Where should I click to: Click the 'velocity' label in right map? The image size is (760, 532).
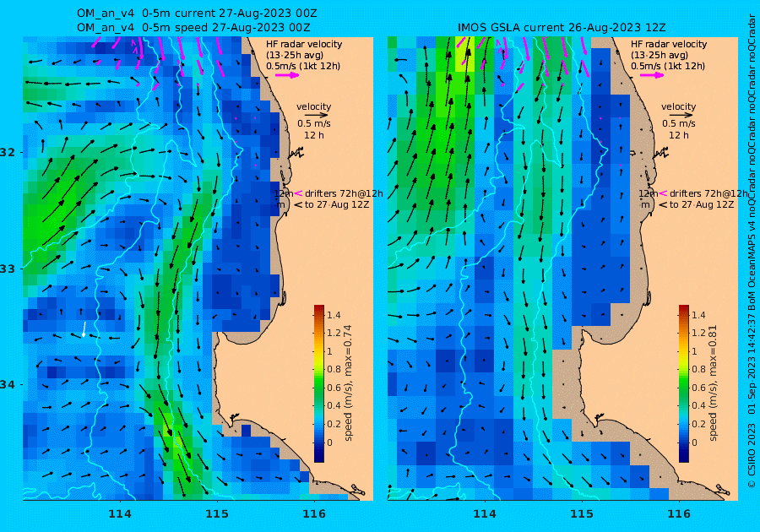coord(679,106)
